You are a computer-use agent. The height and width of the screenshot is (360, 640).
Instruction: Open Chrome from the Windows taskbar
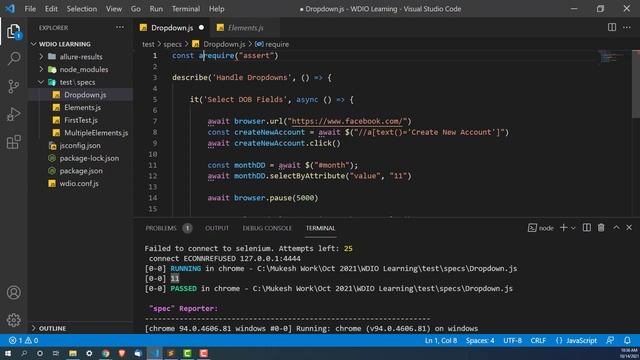point(106,353)
